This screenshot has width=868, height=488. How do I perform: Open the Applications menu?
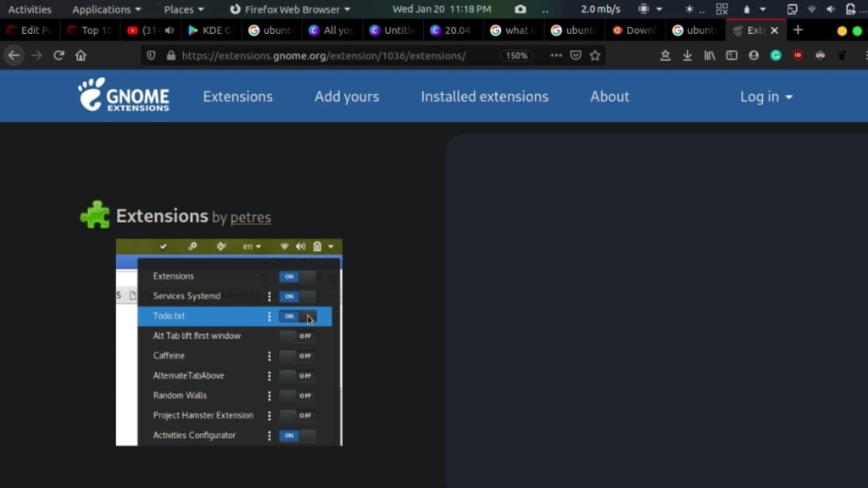[106, 9]
